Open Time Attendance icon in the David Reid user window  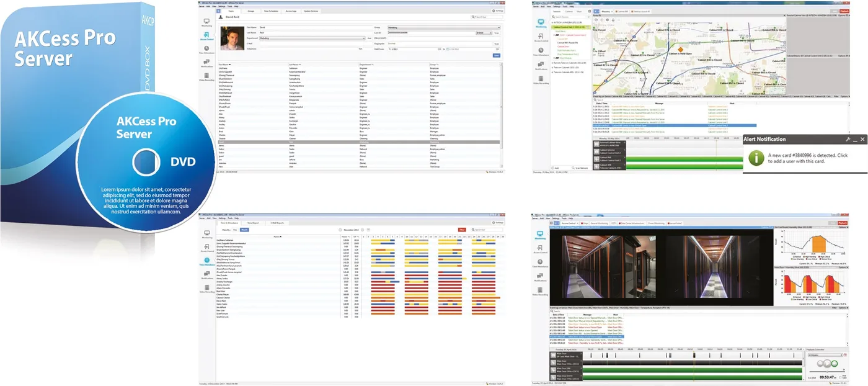click(x=206, y=49)
